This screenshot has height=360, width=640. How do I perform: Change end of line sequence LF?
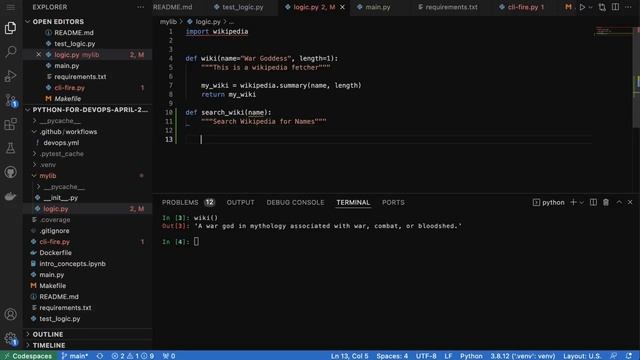[x=448, y=356]
